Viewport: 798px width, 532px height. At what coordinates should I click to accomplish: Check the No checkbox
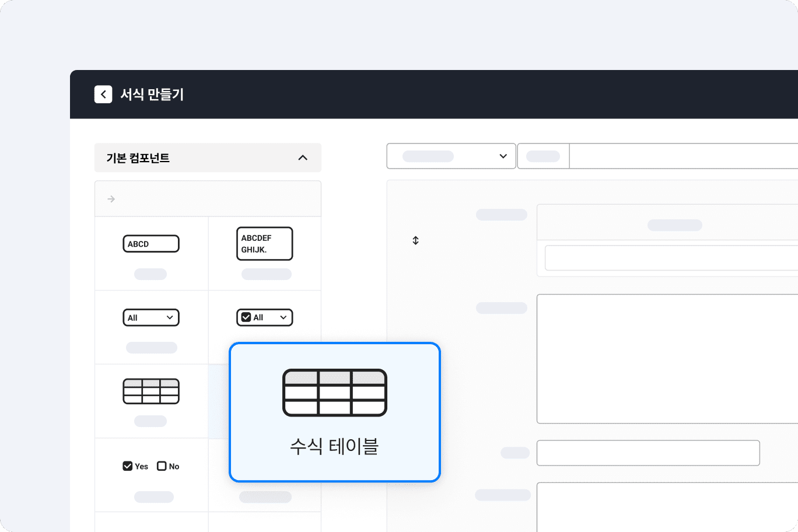click(x=162, y=466)
